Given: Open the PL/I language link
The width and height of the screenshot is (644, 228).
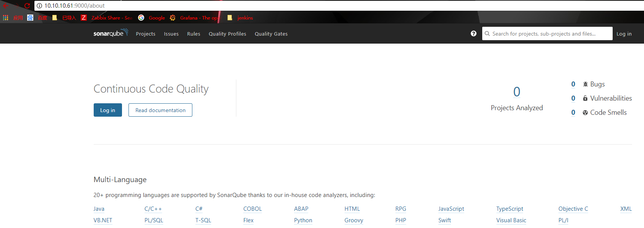Looking at the screenshot, I should tap(563, 220).
